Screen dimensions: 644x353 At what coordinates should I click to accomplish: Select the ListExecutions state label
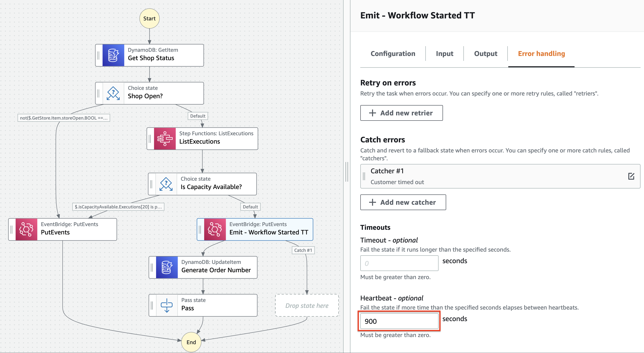(200, 141)
